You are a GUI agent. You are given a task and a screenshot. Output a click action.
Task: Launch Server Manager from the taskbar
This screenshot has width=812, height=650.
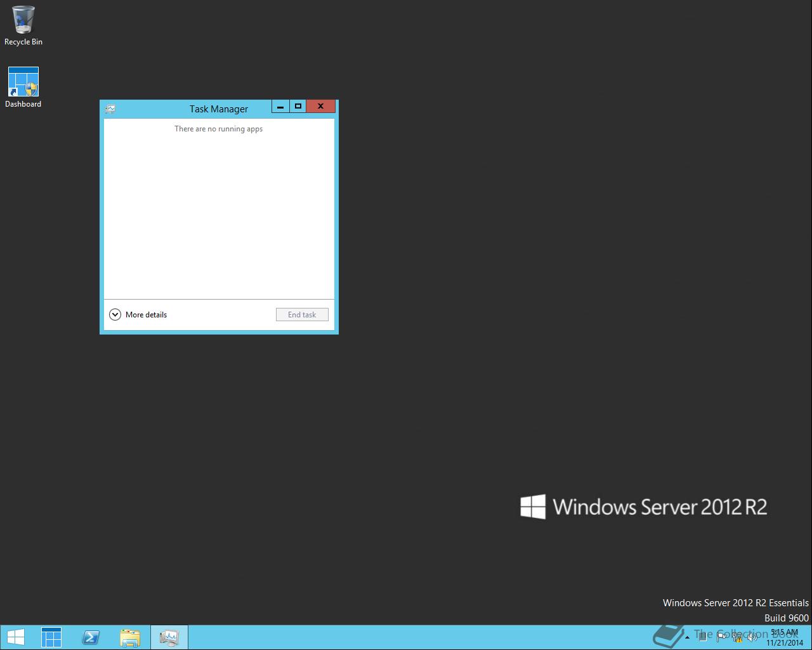[51, 637]
